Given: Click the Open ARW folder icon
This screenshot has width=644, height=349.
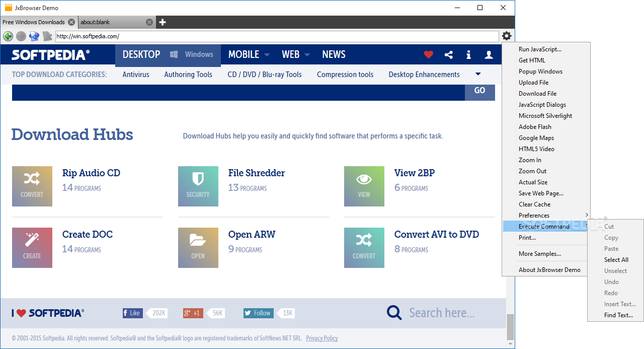Looking at the screenshot, I should point(198,248).
